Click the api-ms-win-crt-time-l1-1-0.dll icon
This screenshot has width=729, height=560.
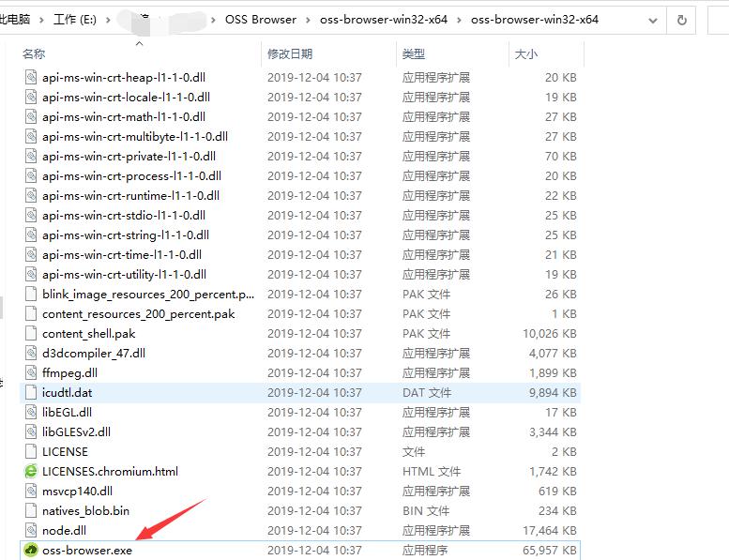coord(31,254)
